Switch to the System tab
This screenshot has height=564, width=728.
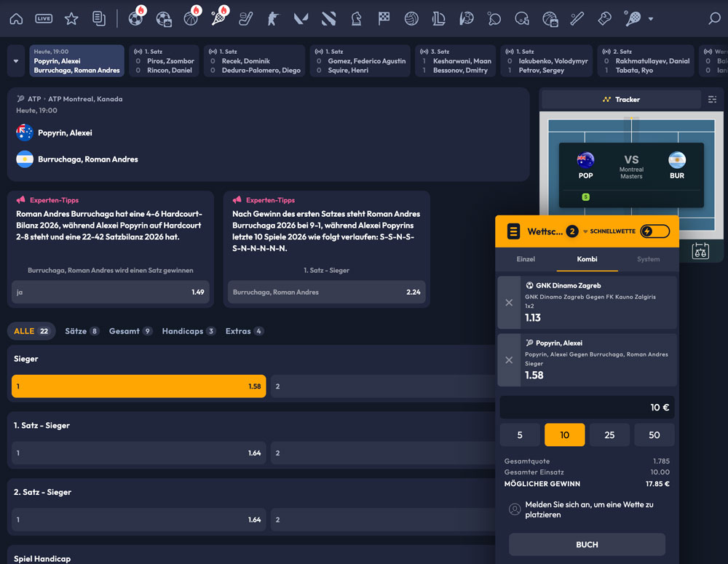[x=648, y=259]
